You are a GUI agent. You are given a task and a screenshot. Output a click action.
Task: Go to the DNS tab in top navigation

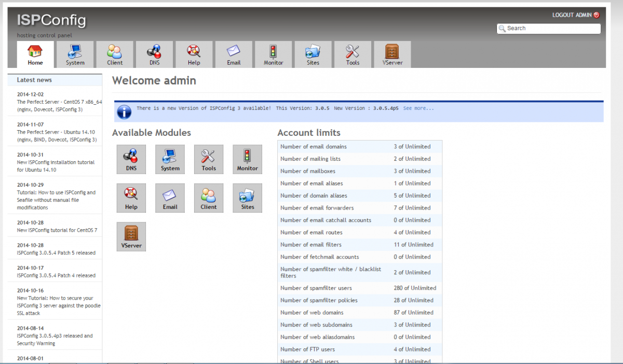[154, 54]
